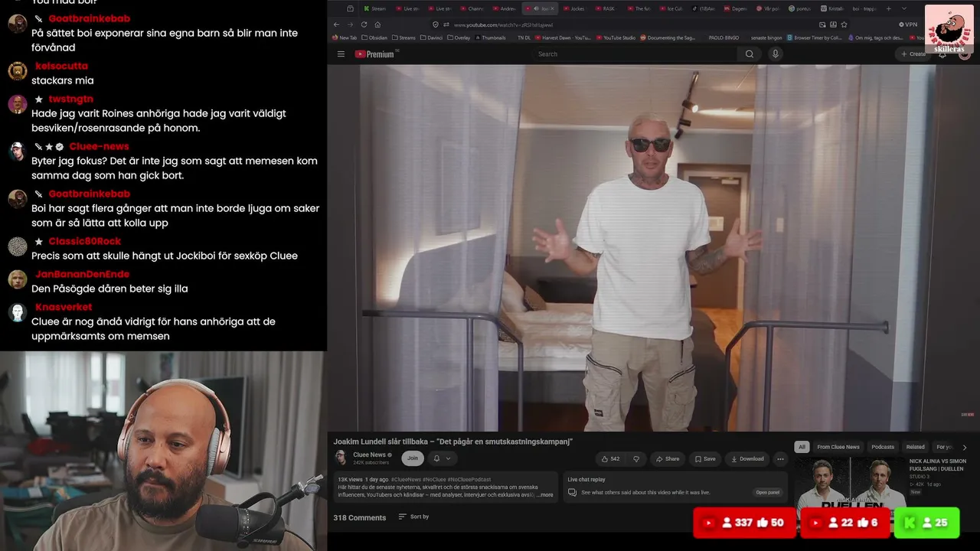Click the Cluee News channel avatar
Viewport: 980px width, 551px height.
click(x=341, y=458)
